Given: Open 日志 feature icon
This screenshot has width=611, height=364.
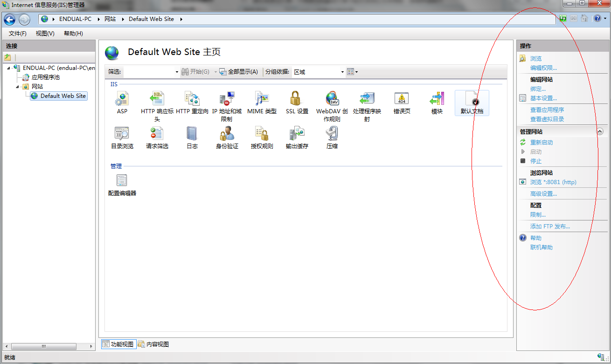Looking at the screenshot, I should (192, 137).
